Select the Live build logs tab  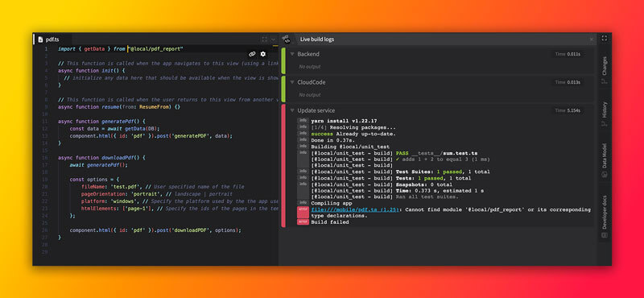coord(317,39)
